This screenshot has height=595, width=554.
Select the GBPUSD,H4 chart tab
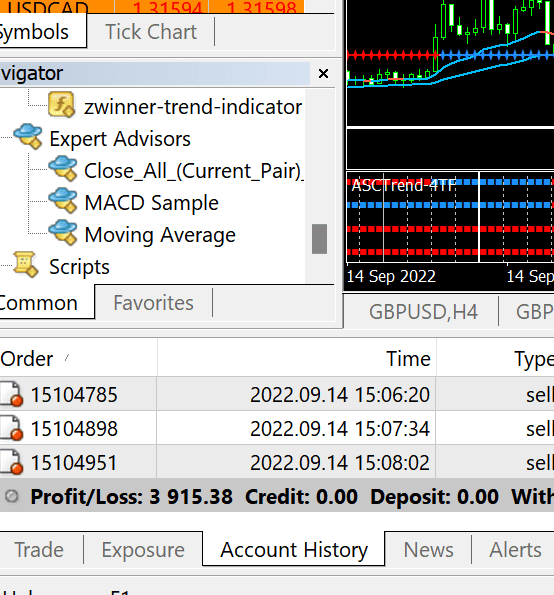[423, 312]
